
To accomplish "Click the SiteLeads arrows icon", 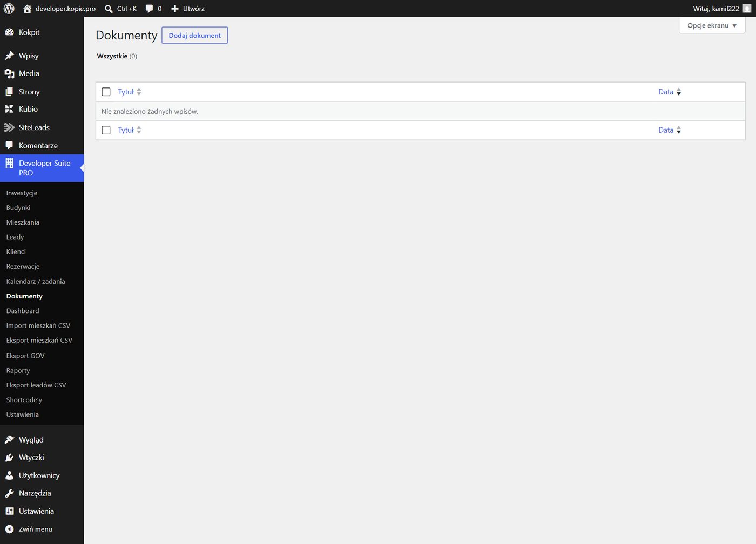I will click(9, 127).
